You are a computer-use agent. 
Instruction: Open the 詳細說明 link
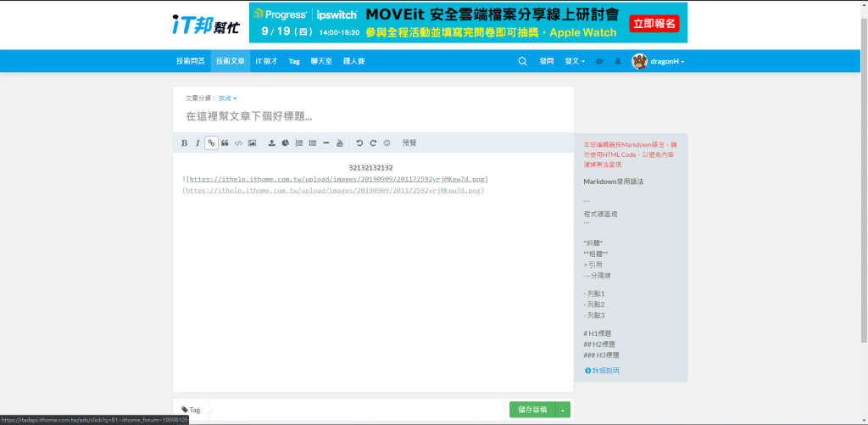coord(602,370)
